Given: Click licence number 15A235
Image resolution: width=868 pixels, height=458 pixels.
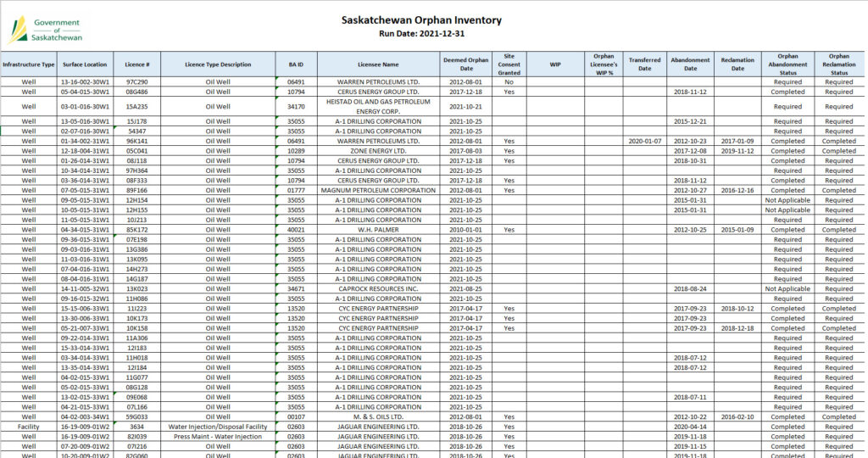Looking at the screenshot, I should click(136, 106).
